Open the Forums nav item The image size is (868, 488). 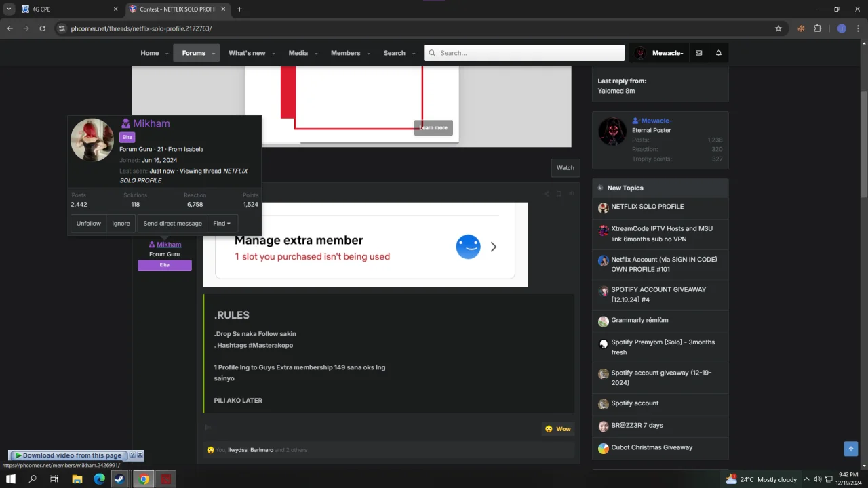point(193,53)
